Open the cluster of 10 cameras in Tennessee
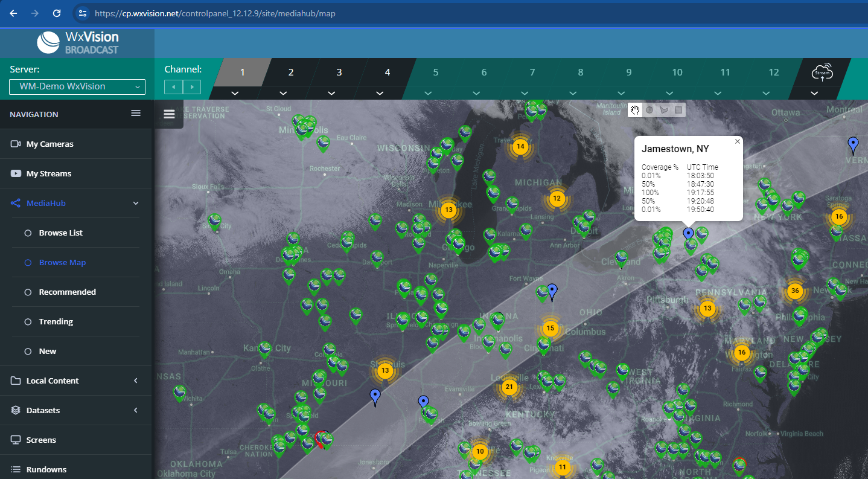 tap(480, 451)
